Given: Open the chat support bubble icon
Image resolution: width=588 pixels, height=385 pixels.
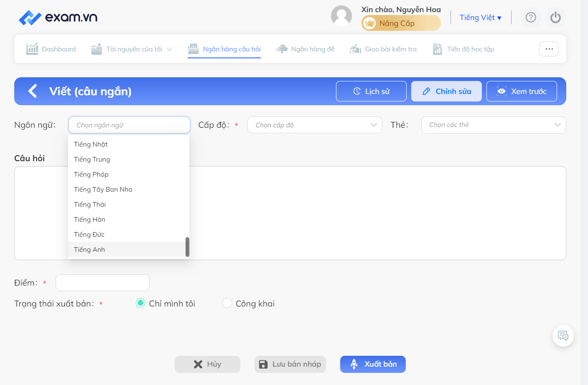Looking at the screenshot, I should point(563,336).
